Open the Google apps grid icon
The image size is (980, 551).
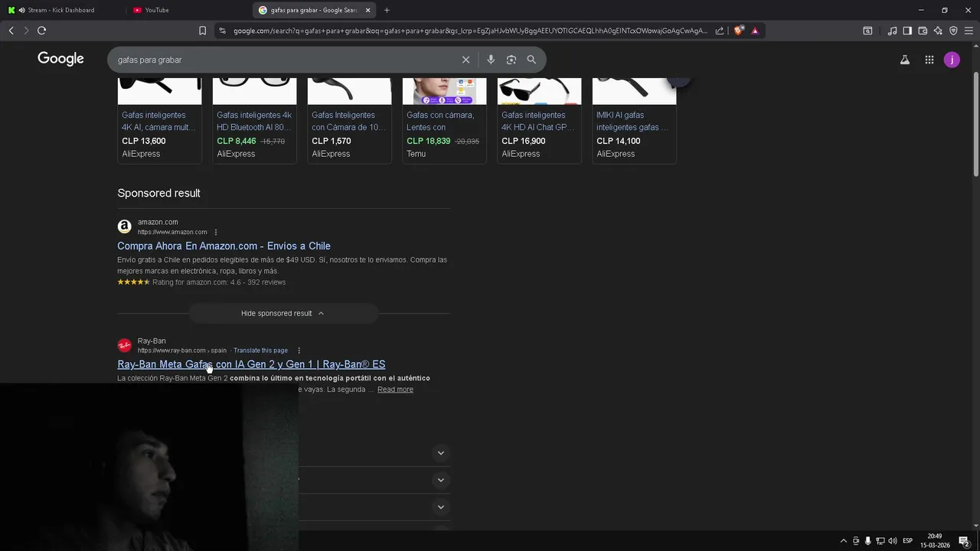(x=929, y=60)
